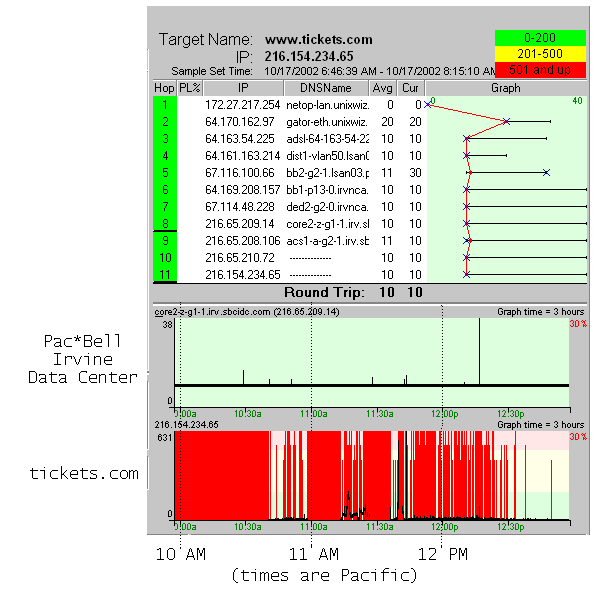Select the green 0-200 legend swatch
The height and width of the screenshot is (600, 600).
[540, 38]
